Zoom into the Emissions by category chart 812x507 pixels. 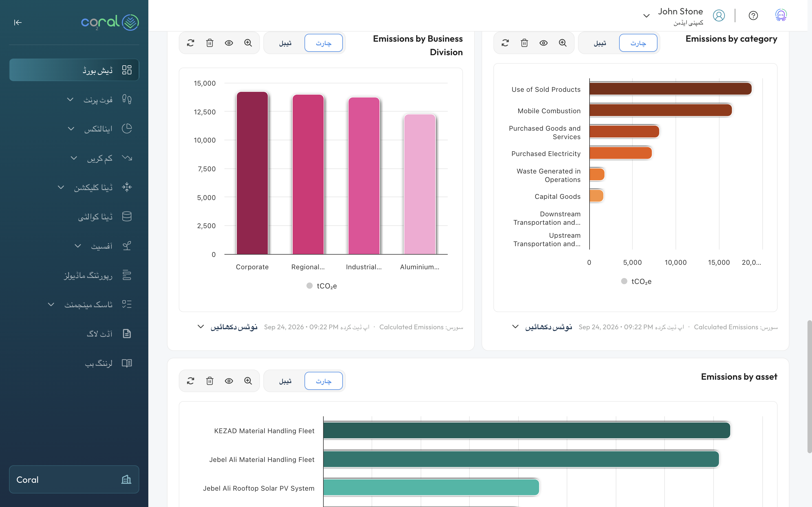(x=563, y=43)
